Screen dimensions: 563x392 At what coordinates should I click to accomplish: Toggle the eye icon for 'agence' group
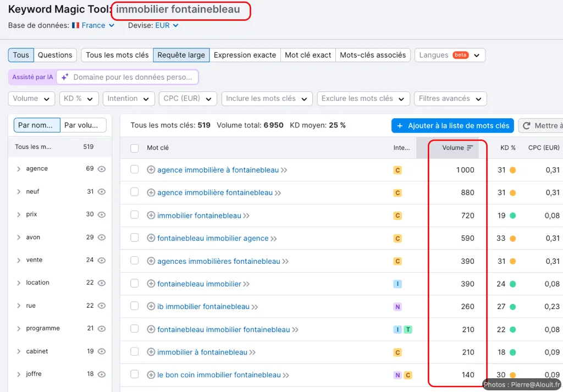click(x=101, y=169)
